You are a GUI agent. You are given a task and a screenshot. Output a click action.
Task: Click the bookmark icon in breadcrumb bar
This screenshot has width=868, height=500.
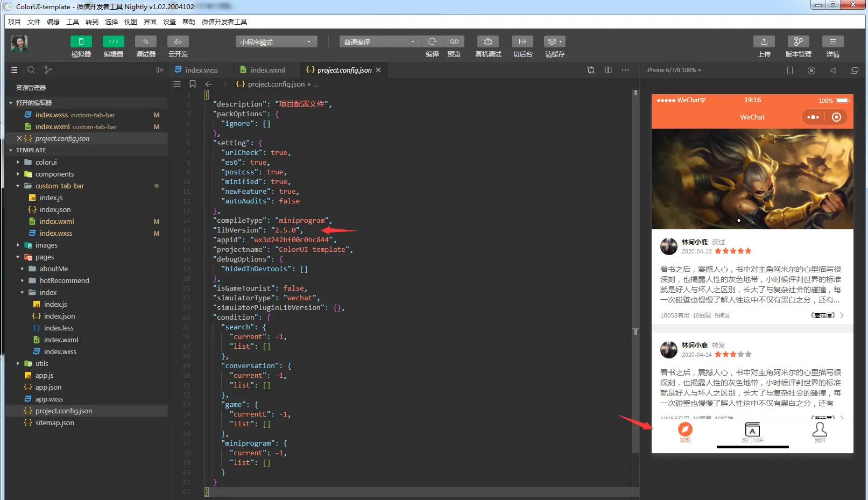tap(192, 84)
